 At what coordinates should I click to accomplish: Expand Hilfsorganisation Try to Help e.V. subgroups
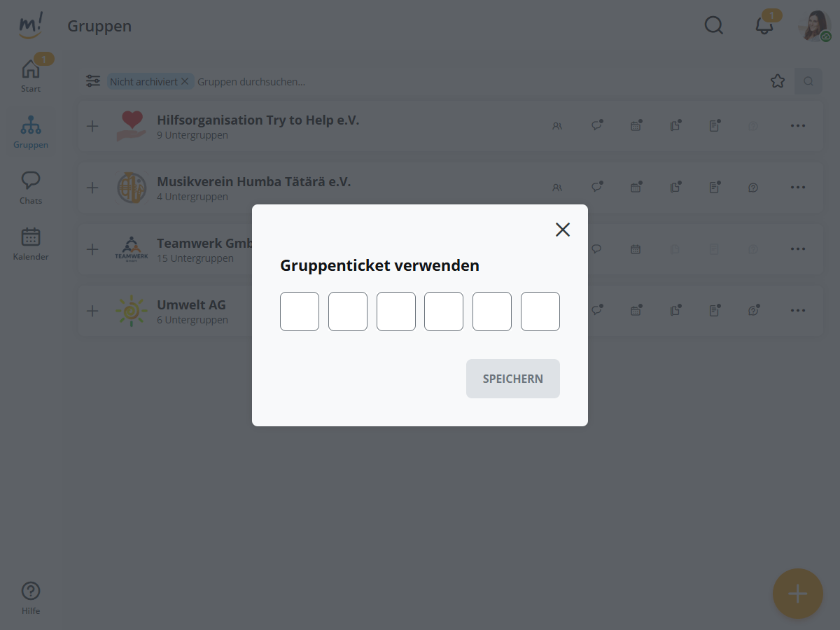pyautogui.click(x=92, y=126)
